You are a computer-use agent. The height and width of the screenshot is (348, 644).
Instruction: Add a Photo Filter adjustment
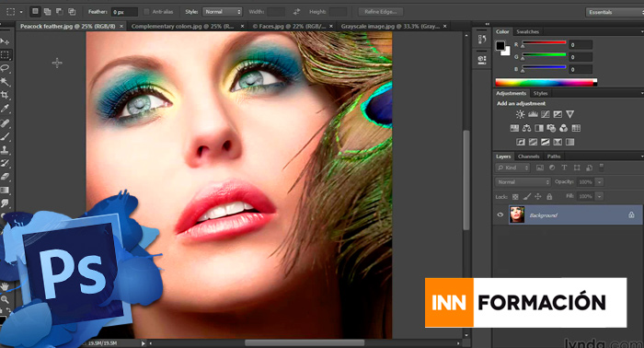[551, 128]
